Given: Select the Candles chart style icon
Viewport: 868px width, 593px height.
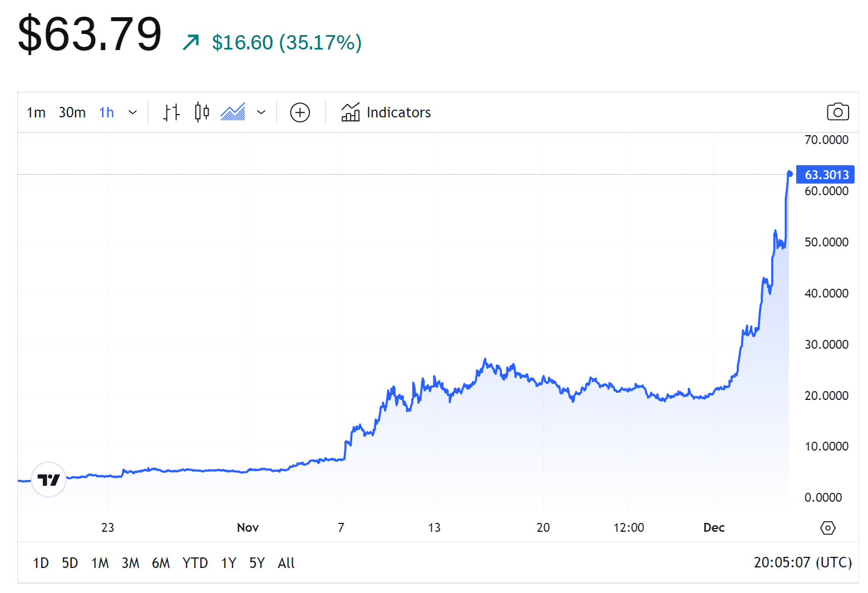Looking at the screenshot, I should coord(202,112).
